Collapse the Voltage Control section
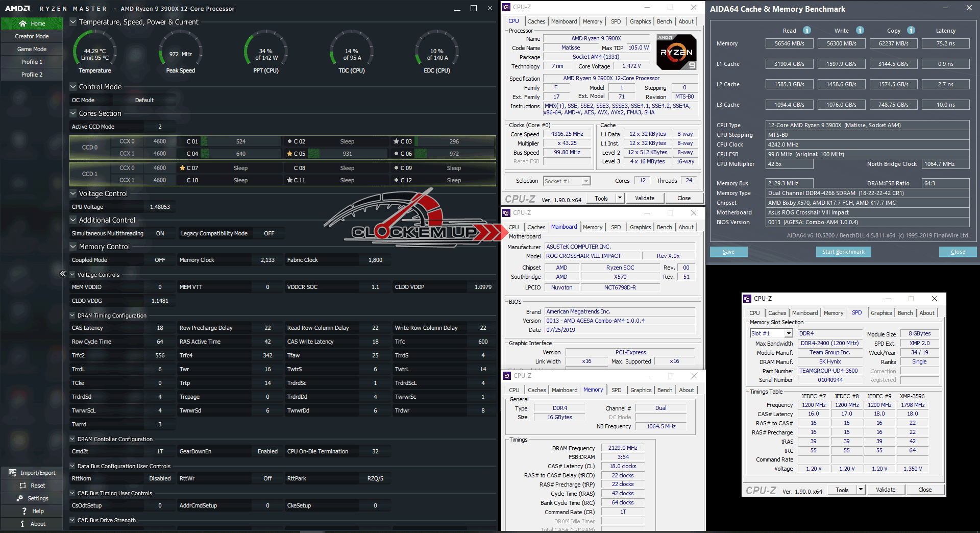 tap(73, 193)
